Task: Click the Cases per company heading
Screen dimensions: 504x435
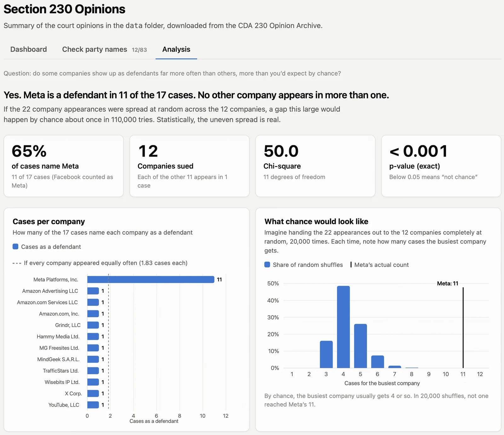Action: pos(49,221)
